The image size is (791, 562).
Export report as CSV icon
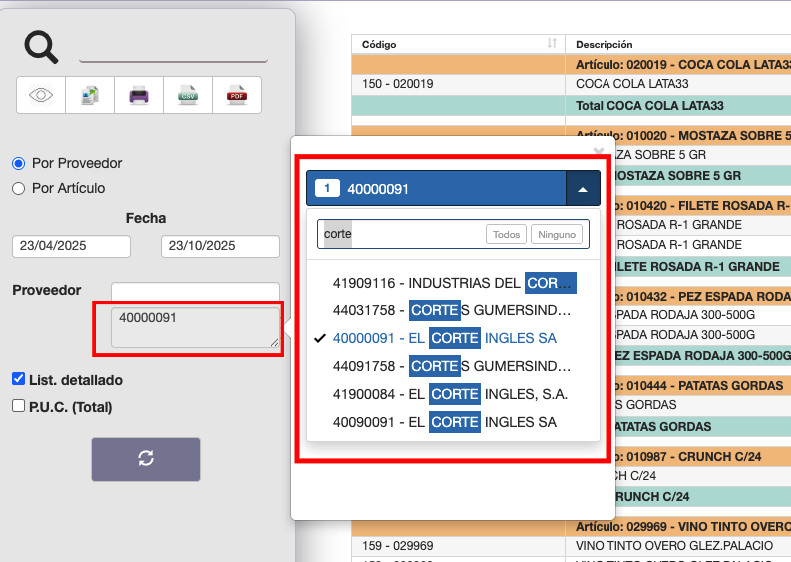click(x=187, y=95)
